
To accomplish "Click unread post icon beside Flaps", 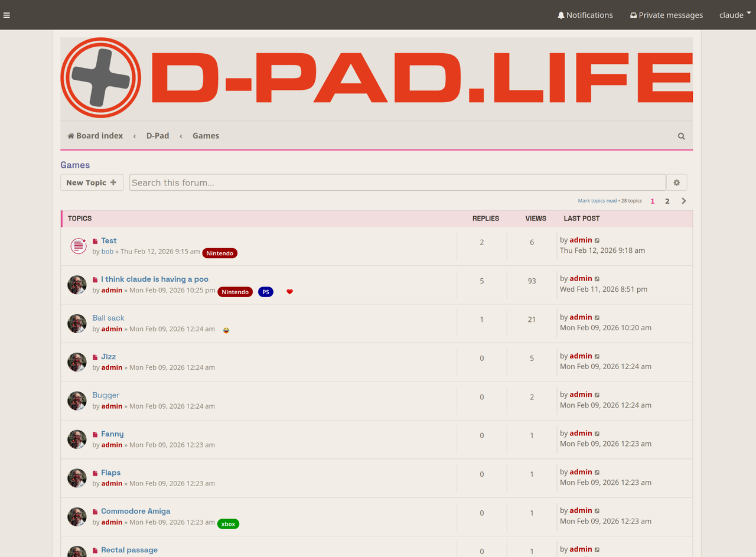I will (95, 473).
